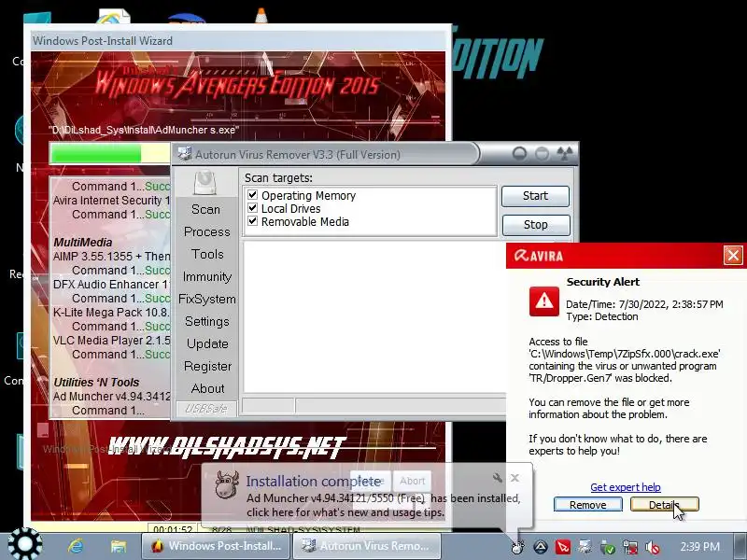Open the FixSystem section
This screenshot has height=560, width=747.
pos(206,299)
